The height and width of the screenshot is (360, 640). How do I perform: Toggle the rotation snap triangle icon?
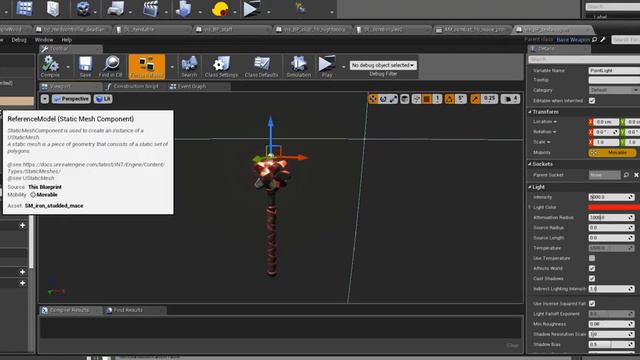coord(449,99)
